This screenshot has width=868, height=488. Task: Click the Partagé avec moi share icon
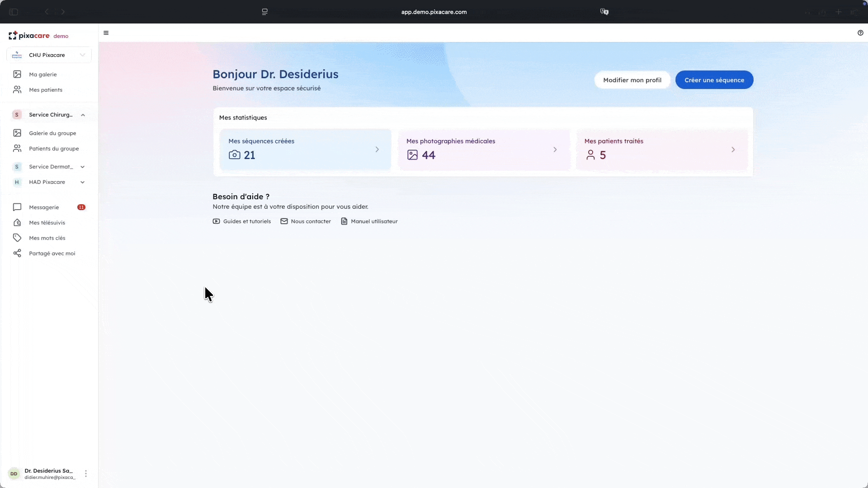[x=17, y=253]
